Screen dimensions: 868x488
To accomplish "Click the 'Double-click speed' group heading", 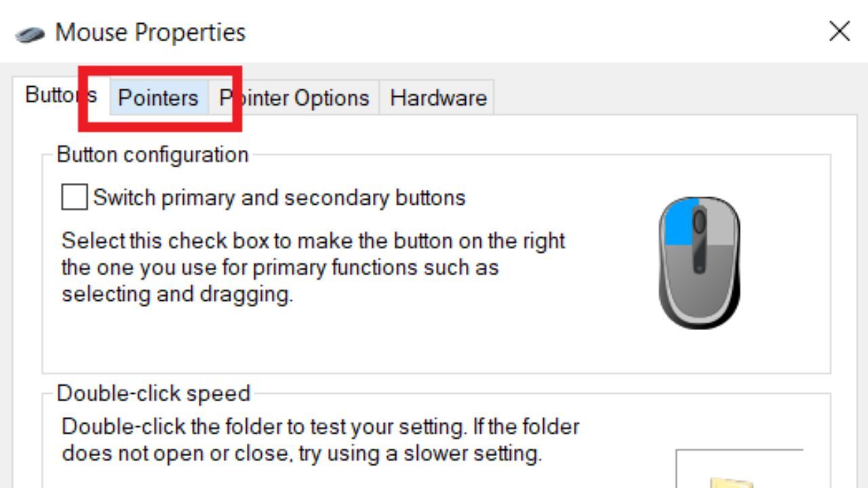I will pos(153,393).
